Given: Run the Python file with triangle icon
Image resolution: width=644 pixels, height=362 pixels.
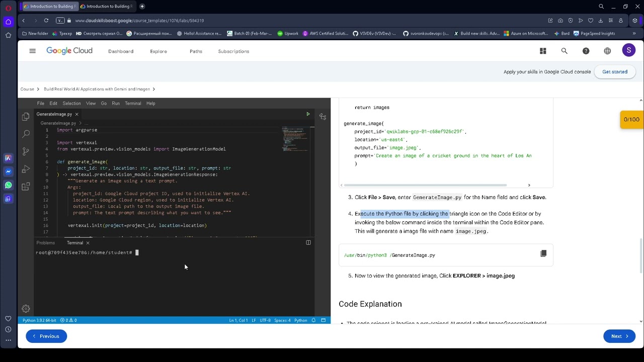Looking at the screenshot, I should point(308,114).
